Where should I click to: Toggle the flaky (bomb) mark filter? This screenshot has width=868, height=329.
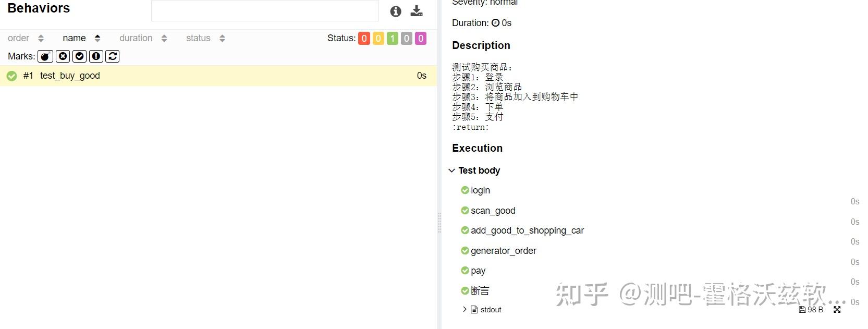click(x=45, y=56)
